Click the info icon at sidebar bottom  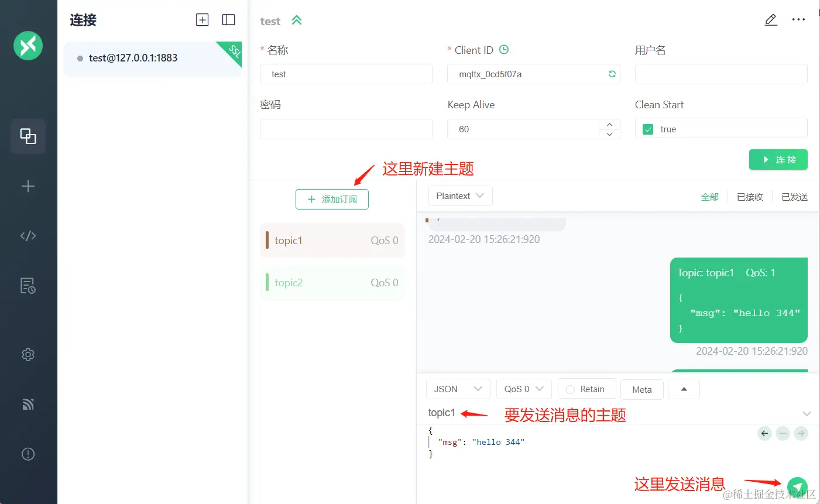28,454
